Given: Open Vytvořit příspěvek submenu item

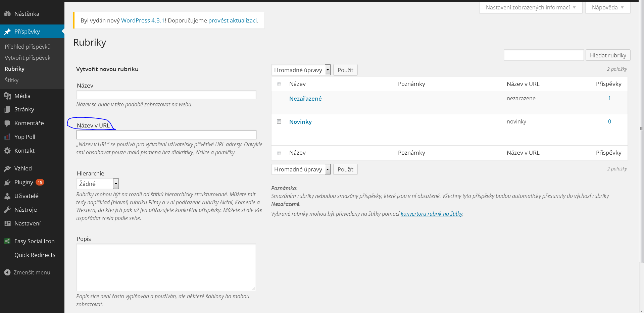Looking at the screenshot, I should point(28,58).
